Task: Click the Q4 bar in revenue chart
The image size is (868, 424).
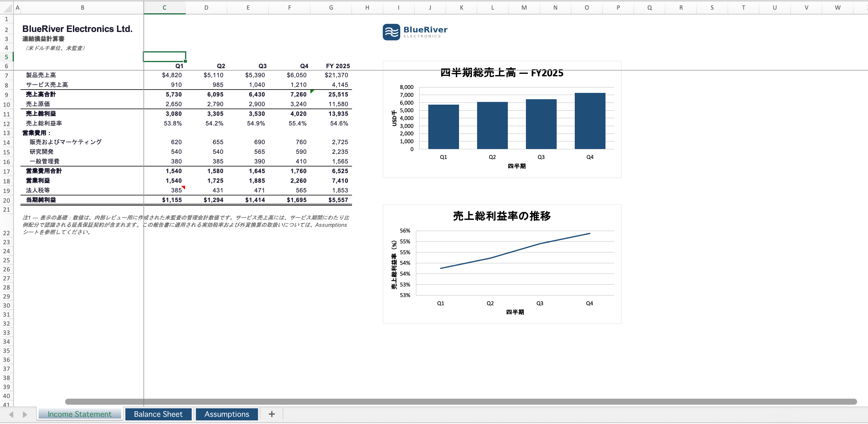Action: 590,121
